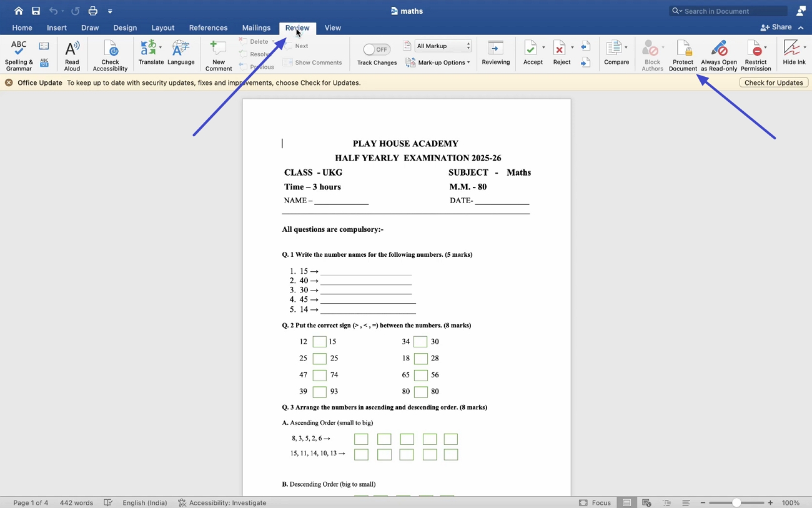Open user account icon in title bar
The image size is (812, 508).
coord(801,11)
